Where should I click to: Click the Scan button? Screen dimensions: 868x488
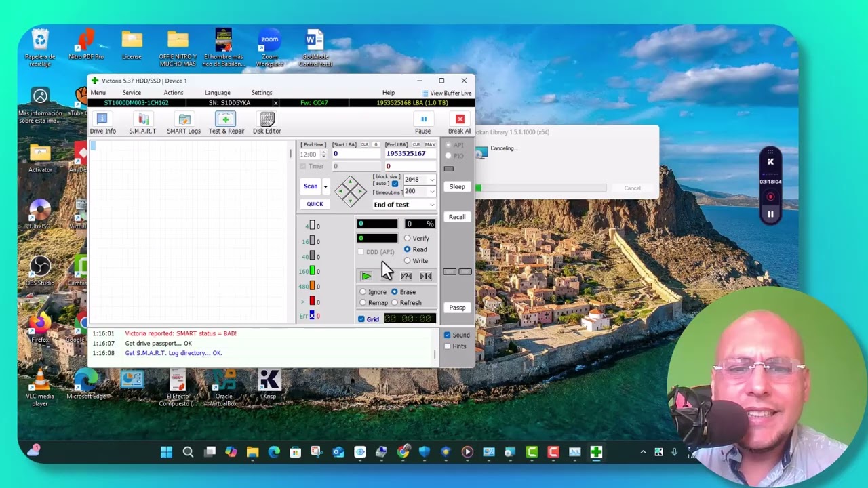[x=311, y=186]
